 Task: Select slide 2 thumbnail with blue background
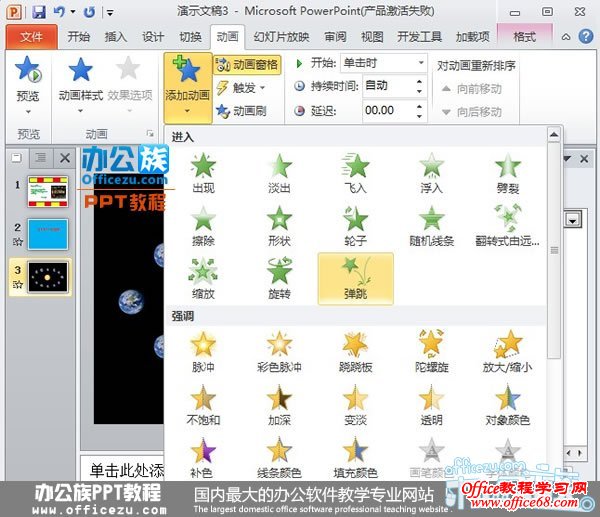(47, 233)
